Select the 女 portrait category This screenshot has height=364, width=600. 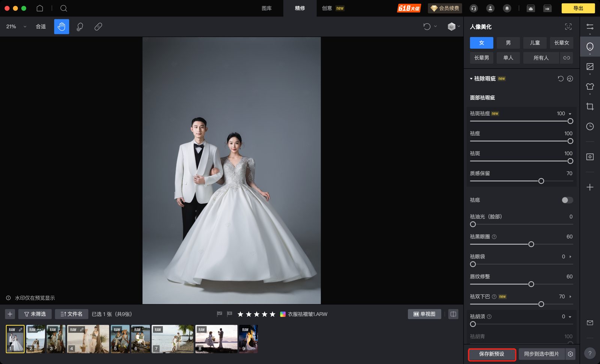(x=481, y=43)
